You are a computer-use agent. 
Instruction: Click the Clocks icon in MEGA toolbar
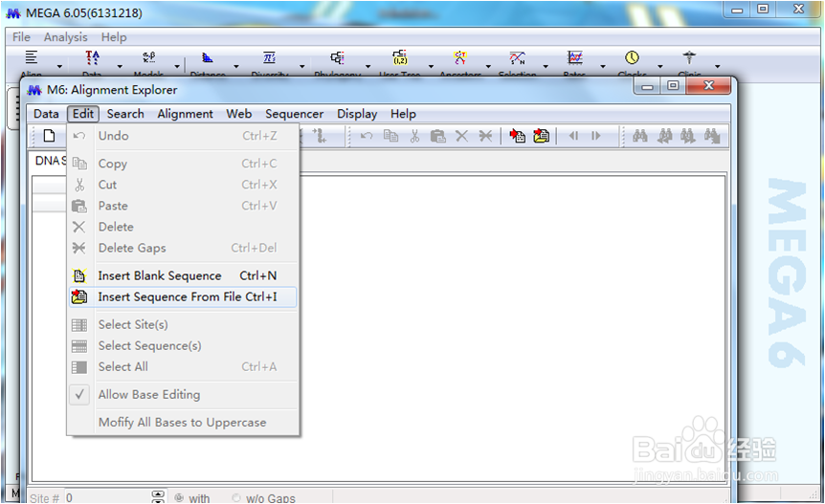pyautogui.click(x=632, y=56)
